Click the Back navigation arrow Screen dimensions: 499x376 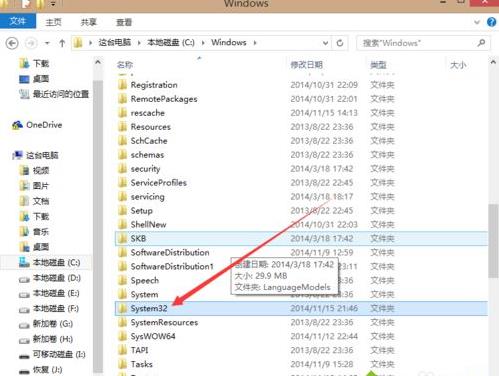tap(12, 43)
